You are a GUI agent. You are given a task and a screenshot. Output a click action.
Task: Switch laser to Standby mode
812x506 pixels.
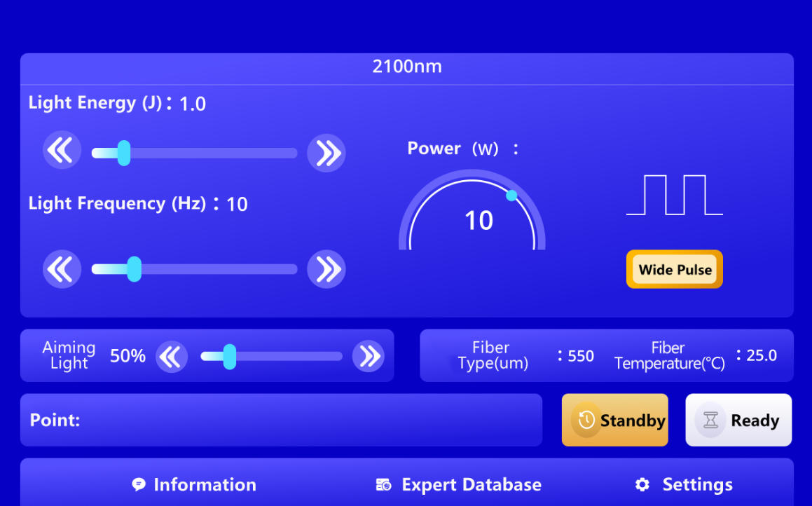click(614, 420)
